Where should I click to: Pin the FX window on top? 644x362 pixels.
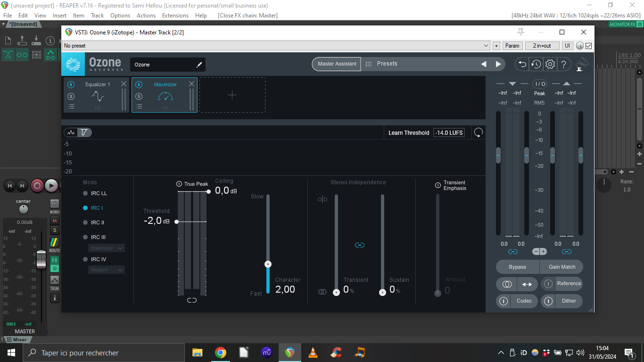[x=520, y=32]
